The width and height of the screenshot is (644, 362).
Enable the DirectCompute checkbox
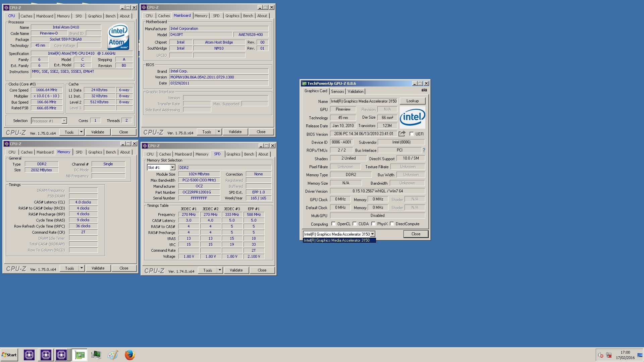[392, 224]
